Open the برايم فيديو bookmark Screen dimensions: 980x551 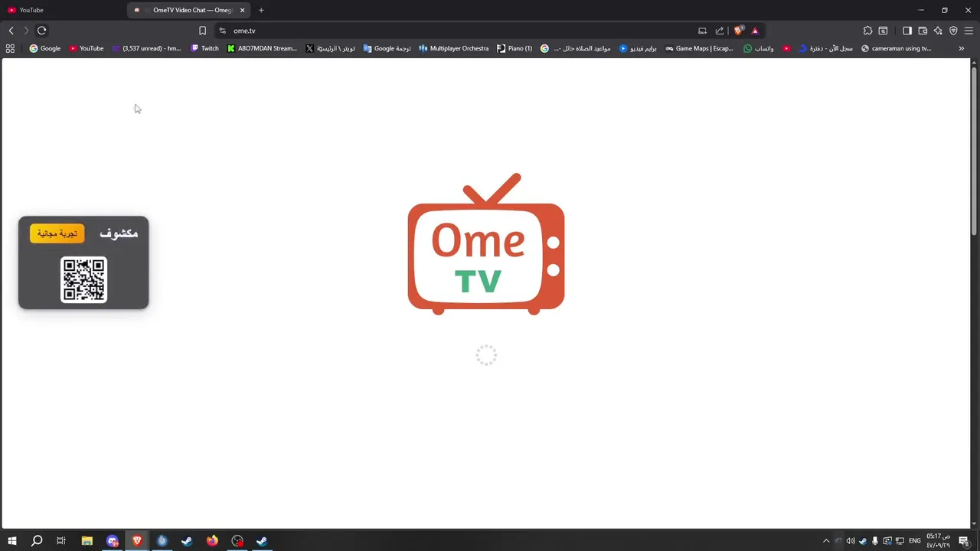638,48
